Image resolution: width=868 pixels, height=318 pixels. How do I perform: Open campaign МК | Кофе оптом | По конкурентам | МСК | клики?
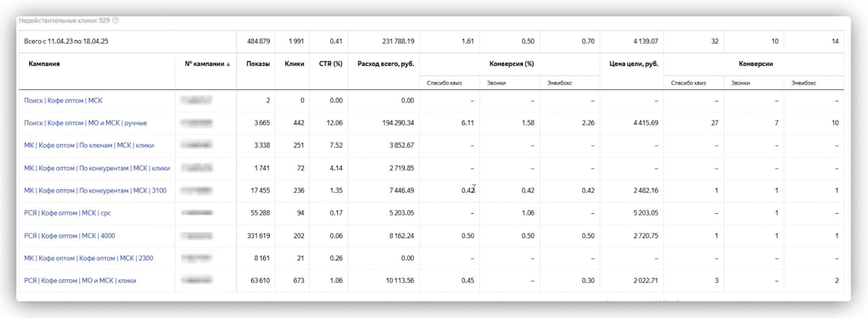pos(97,168)
